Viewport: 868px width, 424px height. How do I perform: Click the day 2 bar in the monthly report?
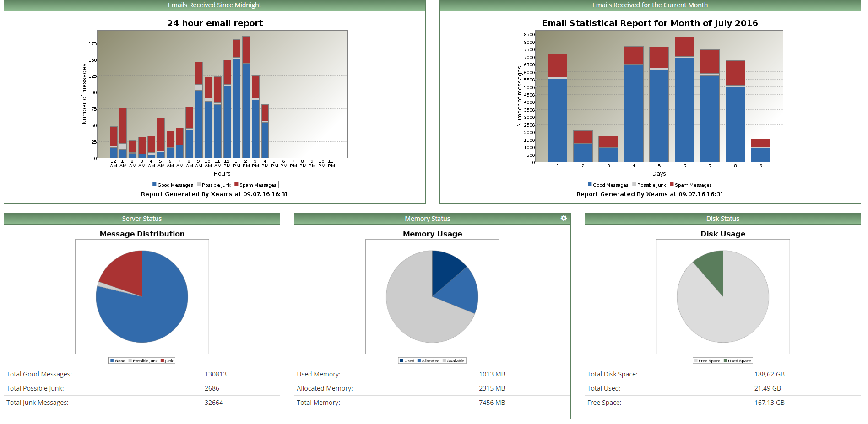[x=583, y=146]
